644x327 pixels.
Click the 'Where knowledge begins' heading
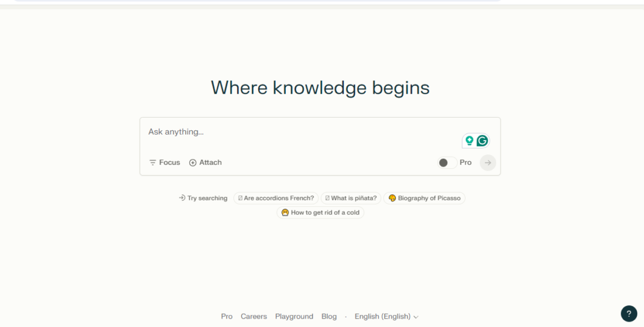(x=320, y=88)
